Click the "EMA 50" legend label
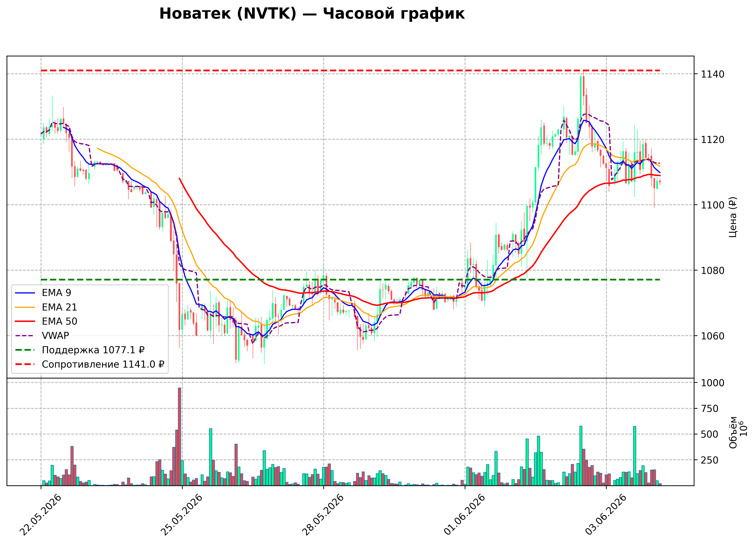756x544 pixels. coord(59,321)
